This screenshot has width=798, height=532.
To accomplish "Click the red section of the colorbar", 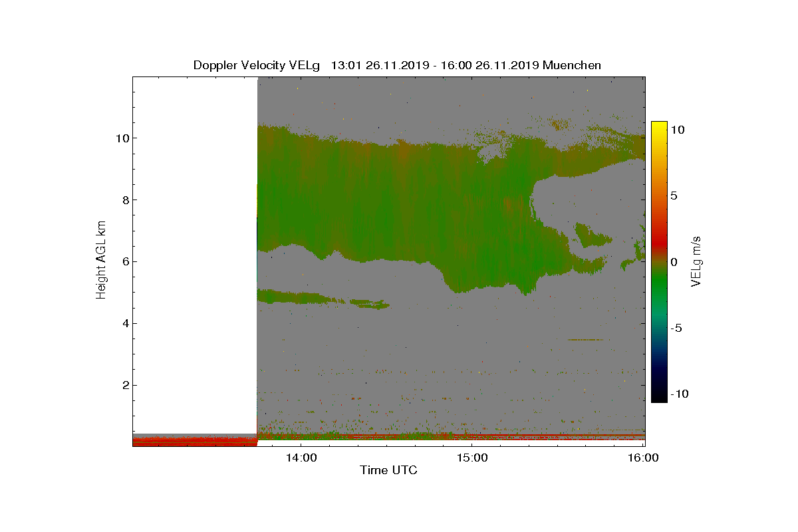I will tap(658, 243).
